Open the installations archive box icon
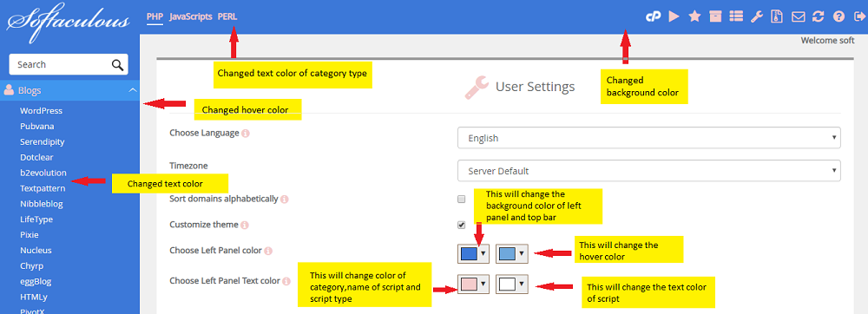This screenshot has width=868, height=314. point(715,16)
